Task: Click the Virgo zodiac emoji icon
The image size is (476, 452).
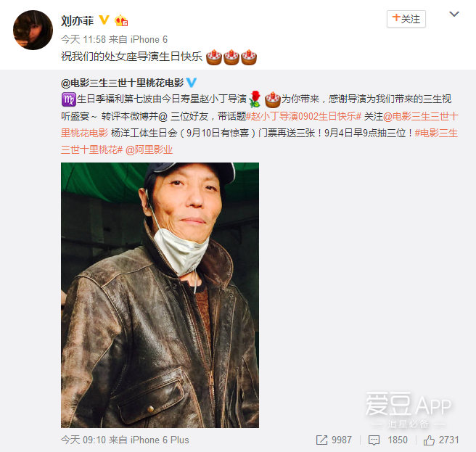Action: [x=69, y=99]
